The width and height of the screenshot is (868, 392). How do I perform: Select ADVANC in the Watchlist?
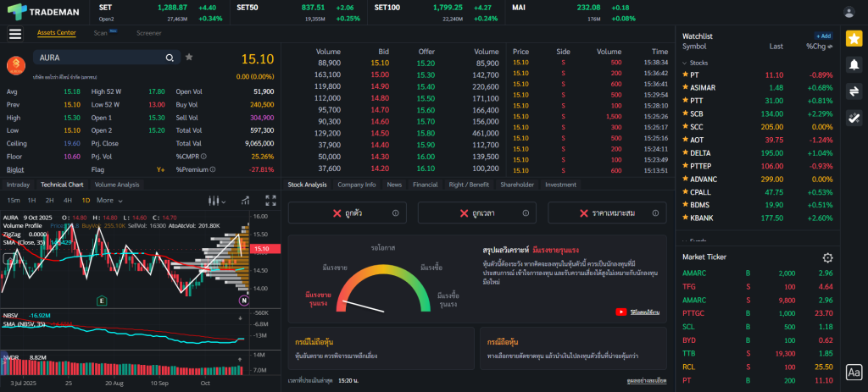click(757, 179)
